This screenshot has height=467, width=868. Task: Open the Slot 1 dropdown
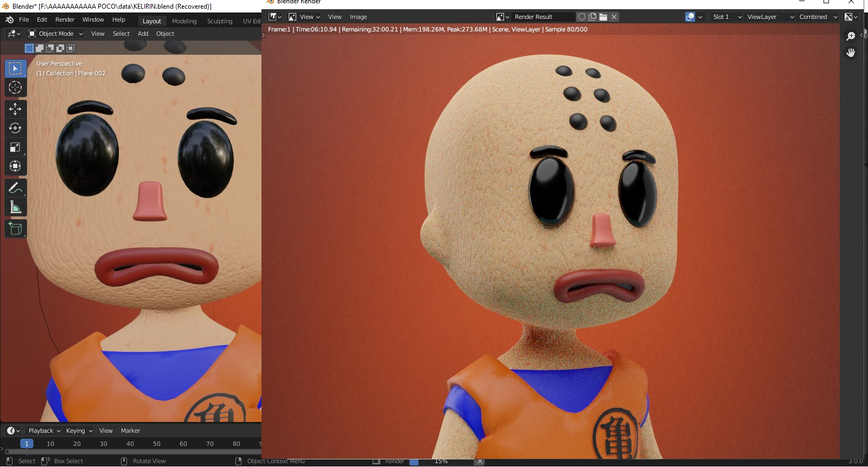point(726,17)
